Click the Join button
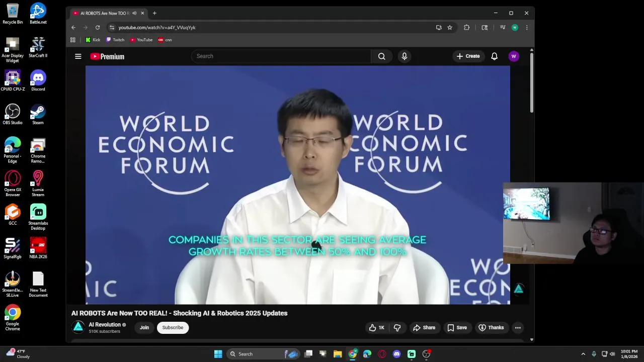644x362 pixels. tap(144, 328)
